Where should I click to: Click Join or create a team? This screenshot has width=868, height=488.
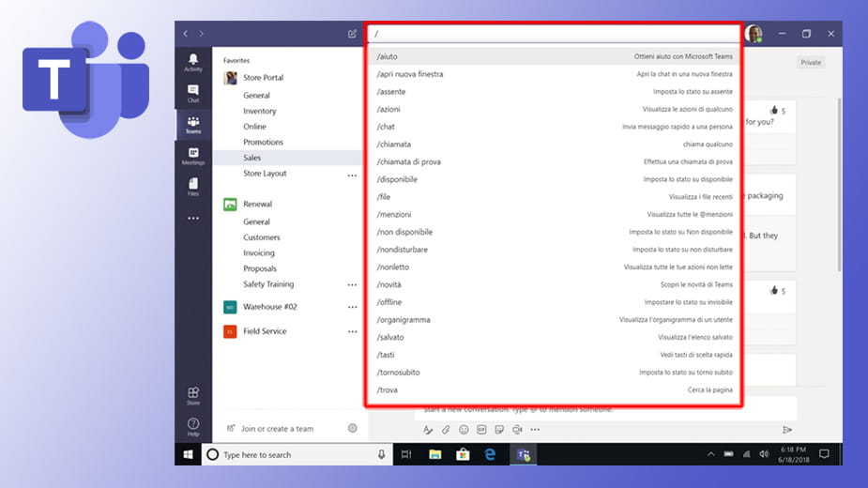click(270, 428)
